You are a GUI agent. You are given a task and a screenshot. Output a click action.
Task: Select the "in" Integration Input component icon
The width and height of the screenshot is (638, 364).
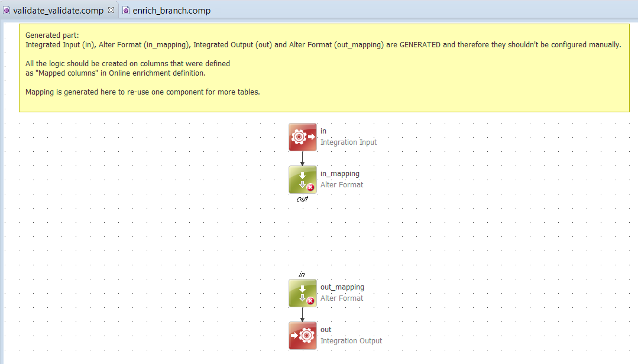coord(302,136)
